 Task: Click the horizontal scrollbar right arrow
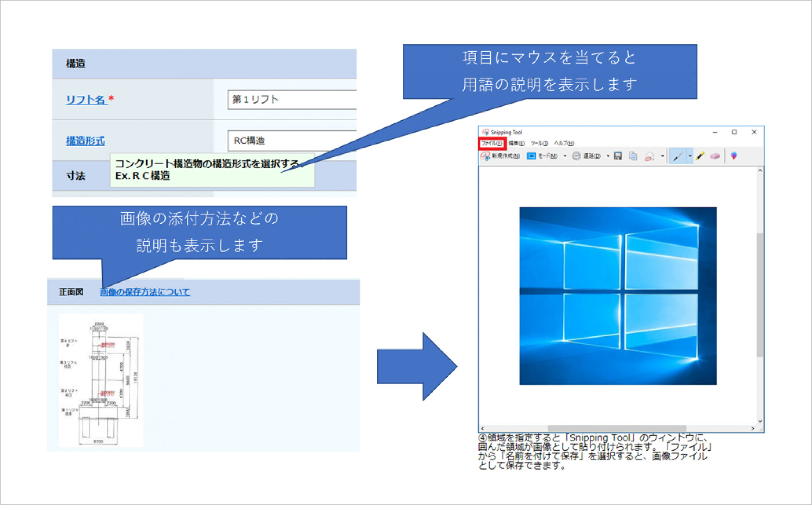(x=753, y=428)
